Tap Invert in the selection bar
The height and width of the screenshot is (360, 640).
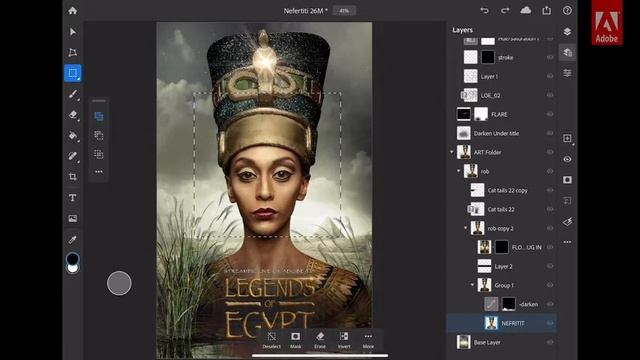[x=344, y=340]
